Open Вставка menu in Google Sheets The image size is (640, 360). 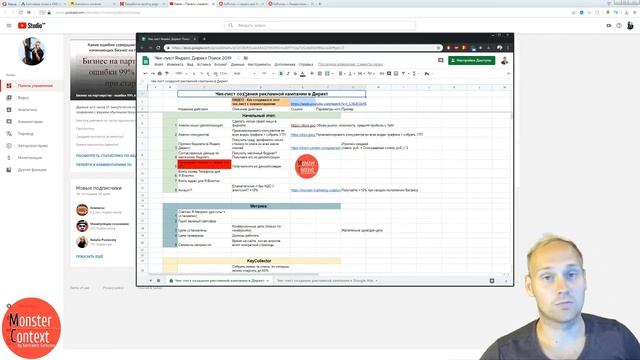click(204, 64)
